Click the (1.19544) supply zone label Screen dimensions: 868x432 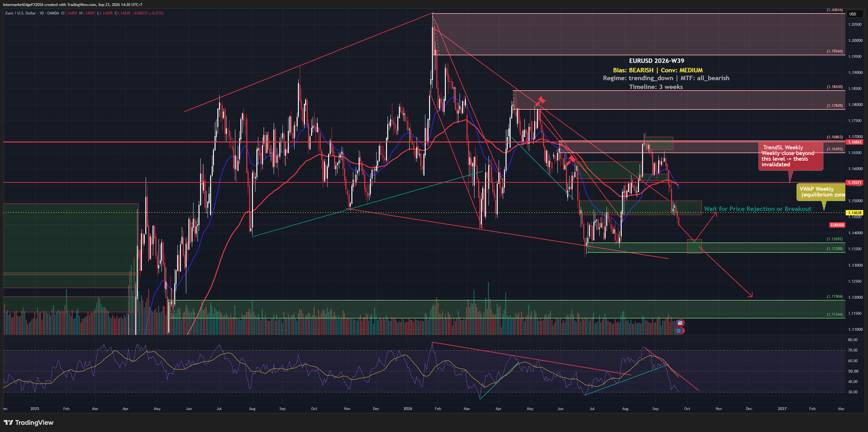834,51
